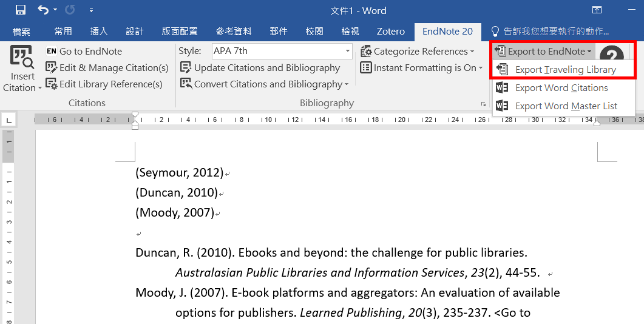The image size is (644, 324).
Task: Switch to the 設計 tab
Action: pyautogui.click(x=134, y=31)
